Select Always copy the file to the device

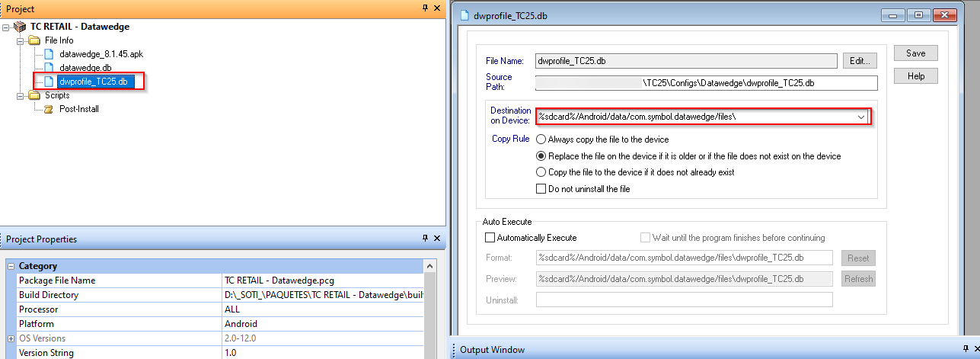click(541, 139)
